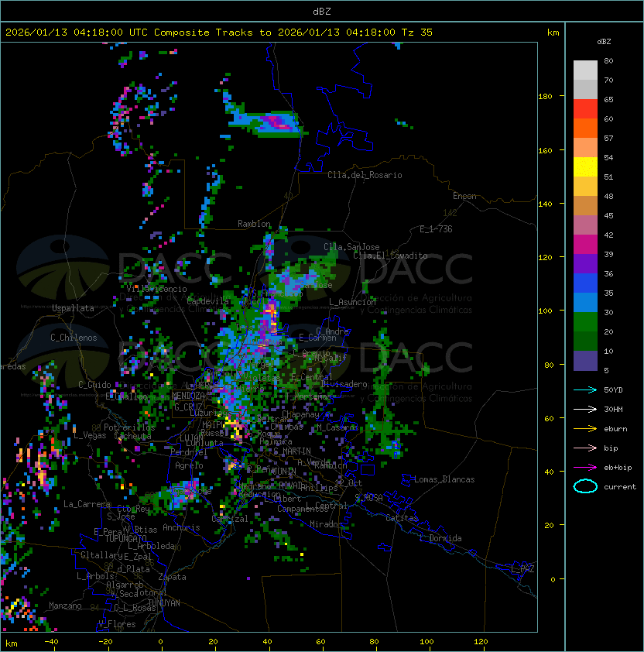Click the 120 km horizontal axis tick
Image resolution: width=644 pixels, height=652 pixels.
pyautogui.click(x=481, y=642)
